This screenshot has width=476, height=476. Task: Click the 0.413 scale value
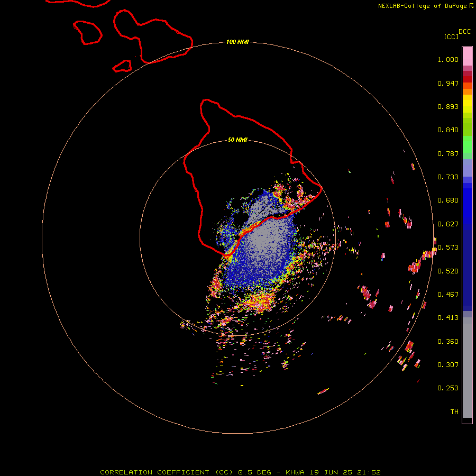(448, 318)
